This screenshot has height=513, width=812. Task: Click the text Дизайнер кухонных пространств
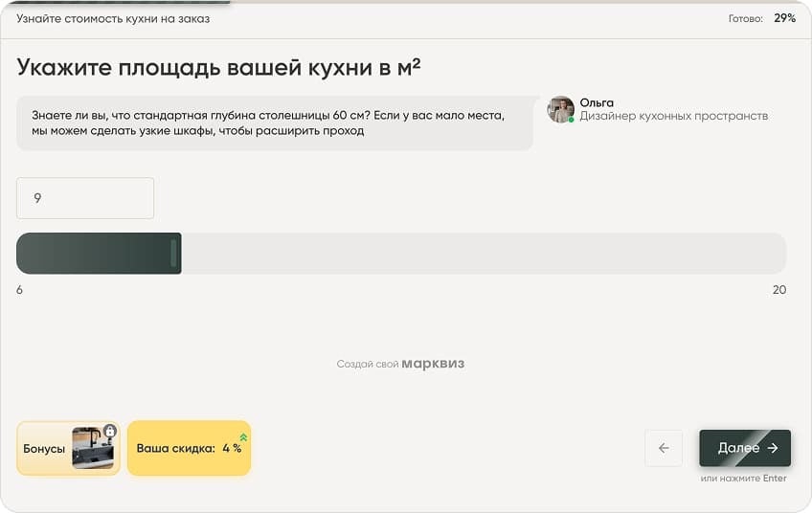(x=674, y=116)
